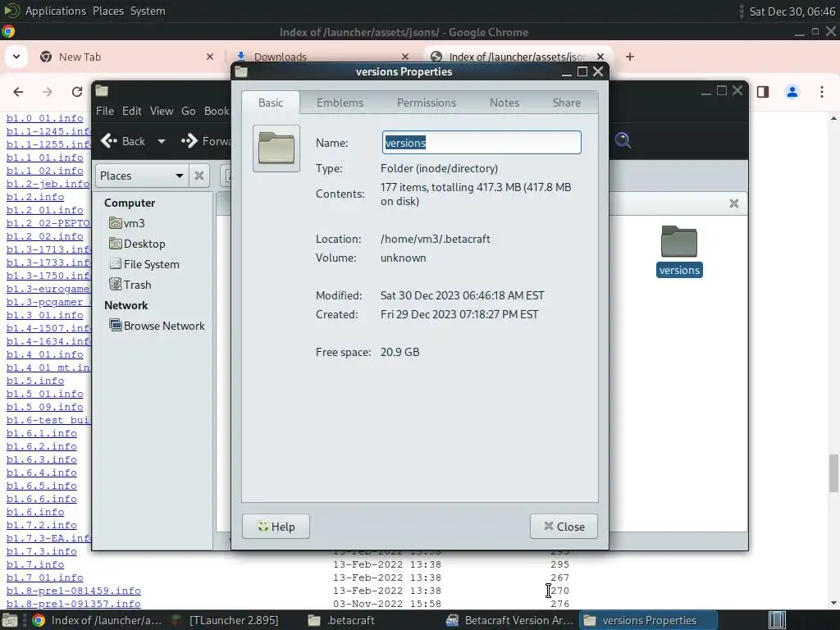Open the b1.8-pre1-091357.info link
This screenshot has width=840, height=630.
(73, 605)
